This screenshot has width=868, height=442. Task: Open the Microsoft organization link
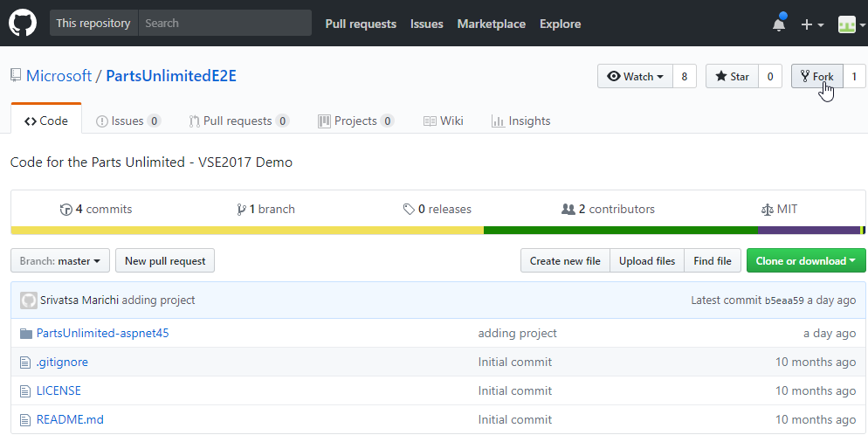coord(59,76)
